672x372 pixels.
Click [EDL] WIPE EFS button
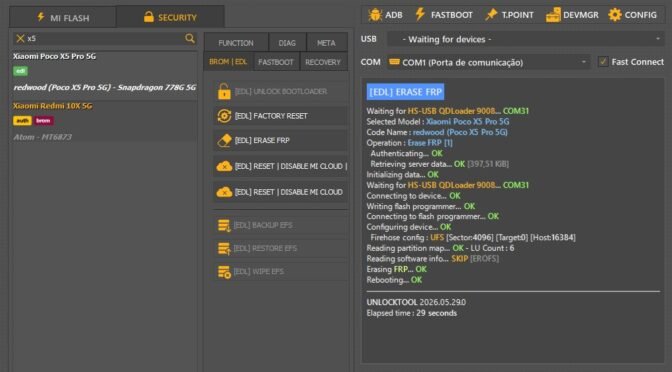[281, 271]
